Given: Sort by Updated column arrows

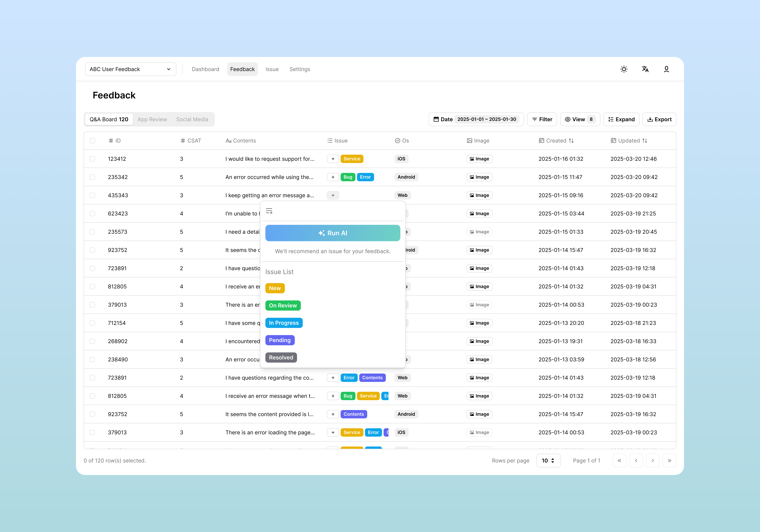Looking at the screenshot, I should pyautogui.click(x=644, y=141).
